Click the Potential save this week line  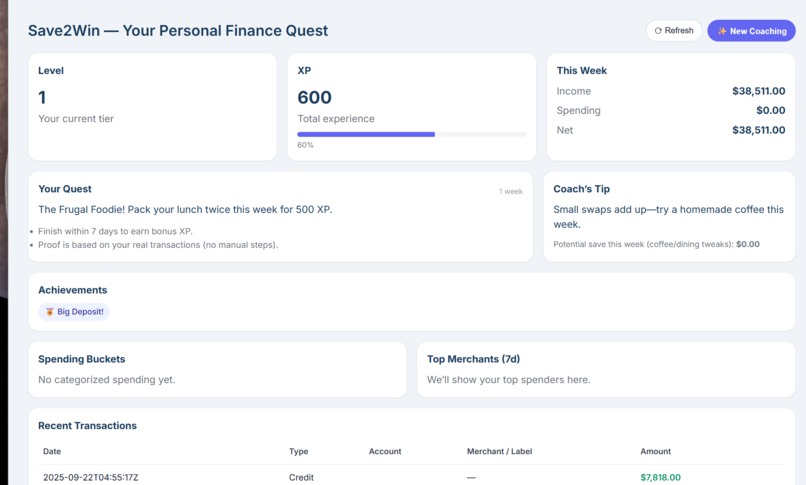pos(656,244)
